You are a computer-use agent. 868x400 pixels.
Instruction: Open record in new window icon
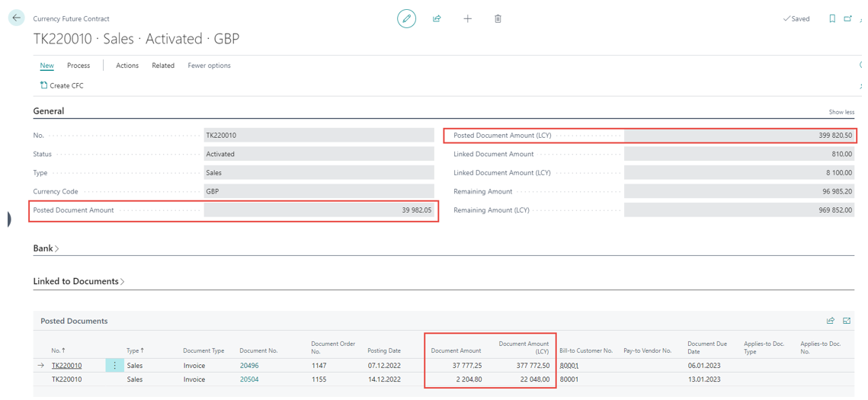click(x=847, y=19)
